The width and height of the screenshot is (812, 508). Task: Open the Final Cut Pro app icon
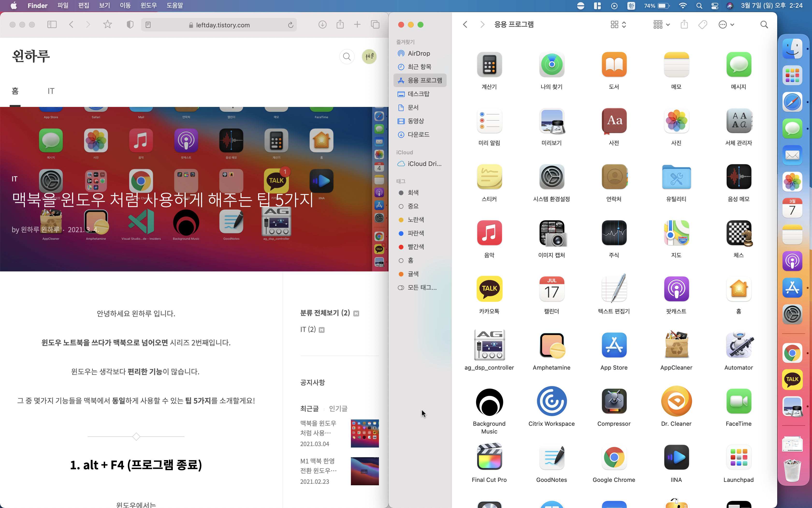click(x=489, y=457)
